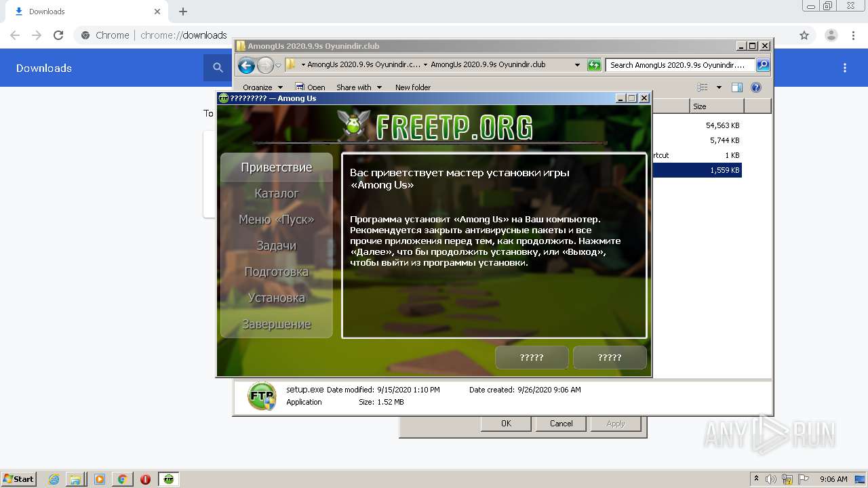
Task: Click Cancel in the properties dialog
Action: tap(561, 423)
